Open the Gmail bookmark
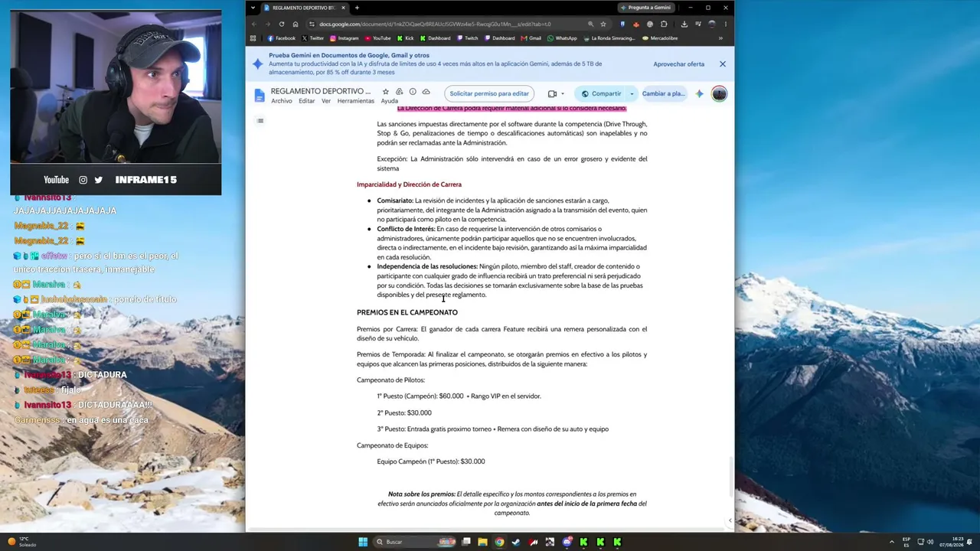980x551 pixels. [531, 38]
